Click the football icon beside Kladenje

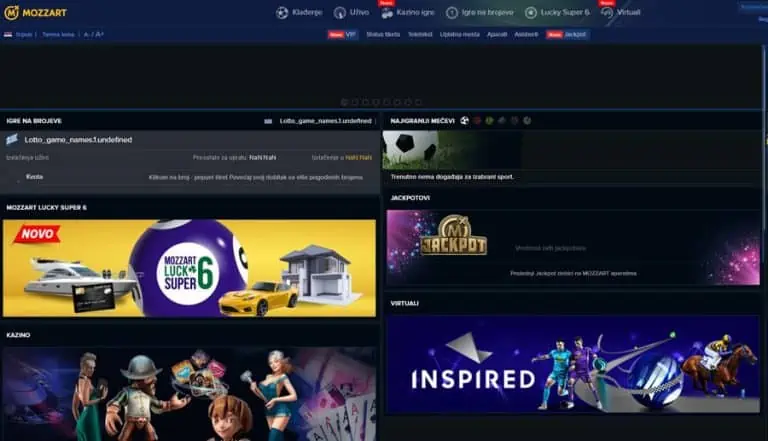click(282, 13)
